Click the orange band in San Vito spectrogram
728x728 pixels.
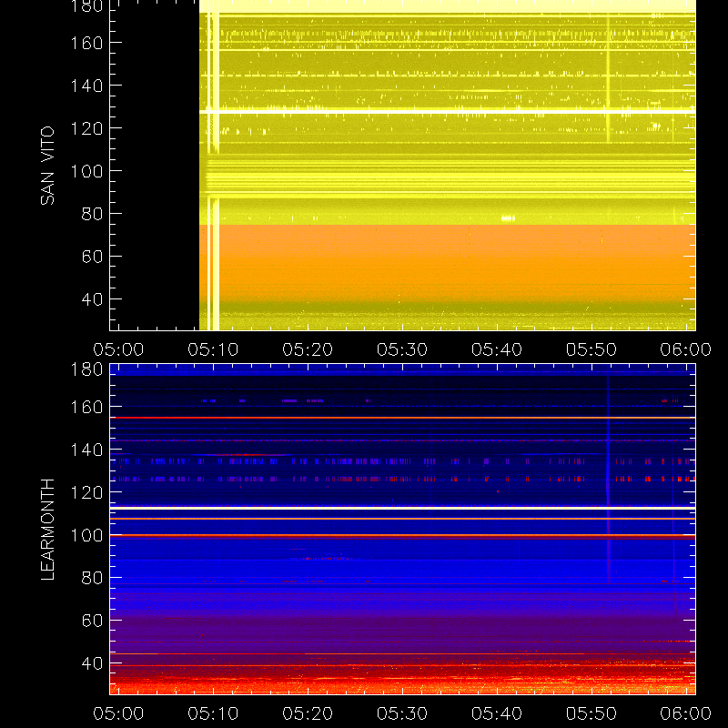tap(448, 262)
